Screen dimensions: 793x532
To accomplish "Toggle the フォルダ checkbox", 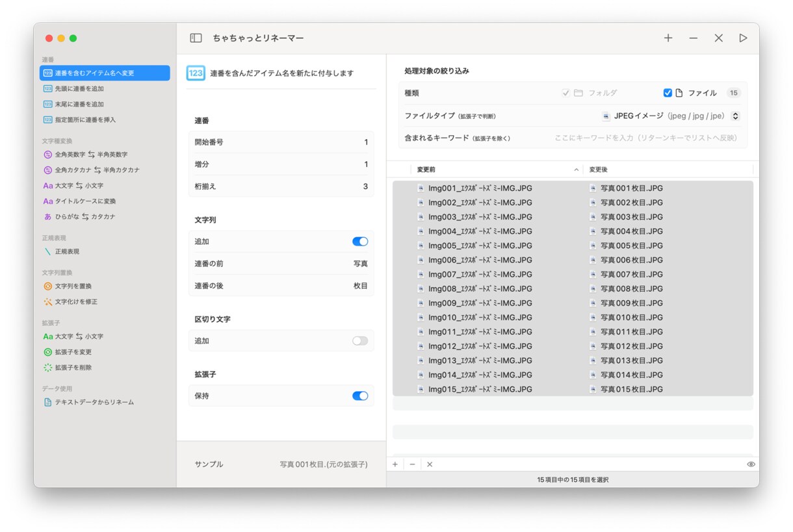I will click(x=565, y=93).
